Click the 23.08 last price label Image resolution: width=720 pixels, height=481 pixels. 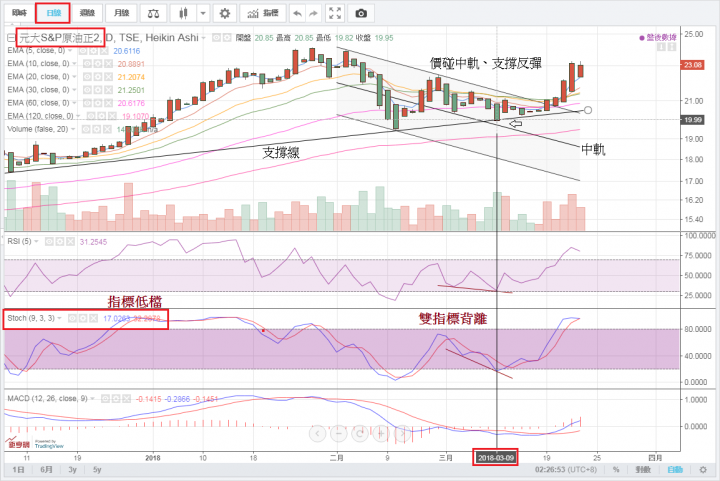(x=692, y=65)
